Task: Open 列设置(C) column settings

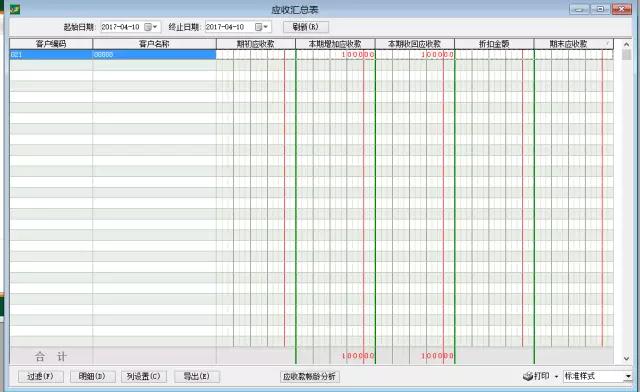Action: coord(144,376)
